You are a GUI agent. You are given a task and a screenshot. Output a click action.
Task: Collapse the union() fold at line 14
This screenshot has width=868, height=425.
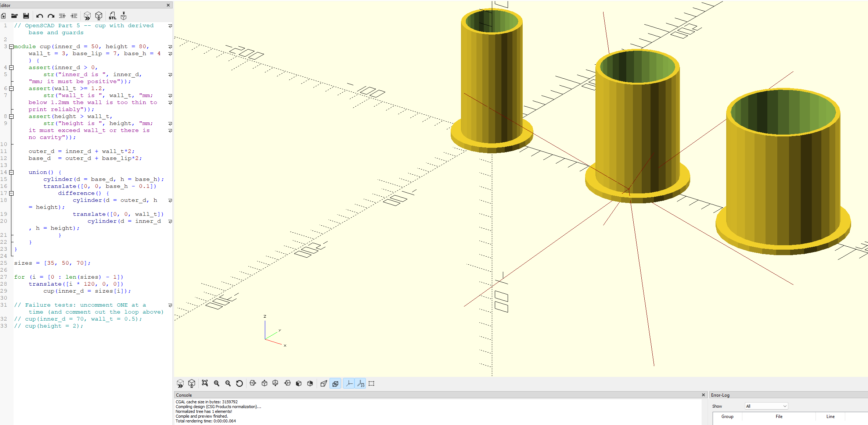[11, 172]
